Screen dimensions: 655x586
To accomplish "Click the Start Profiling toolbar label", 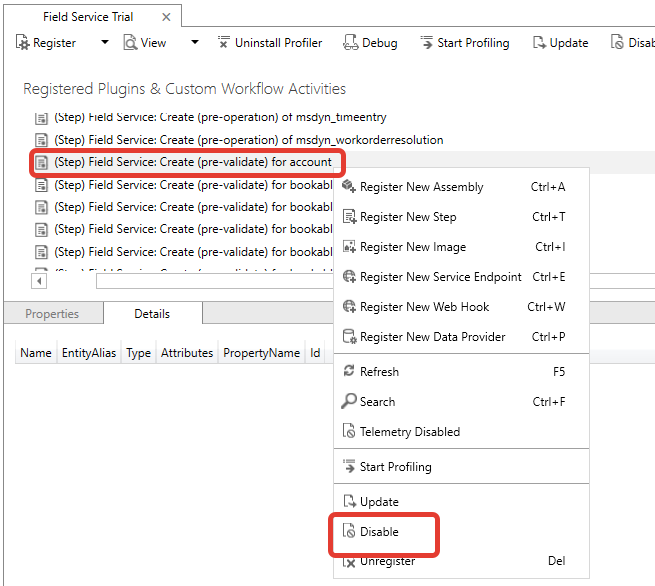I will [473, 43].
